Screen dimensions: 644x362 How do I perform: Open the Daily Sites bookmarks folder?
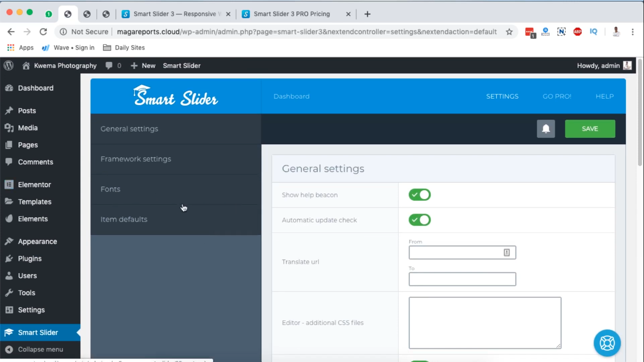(124, 48)
